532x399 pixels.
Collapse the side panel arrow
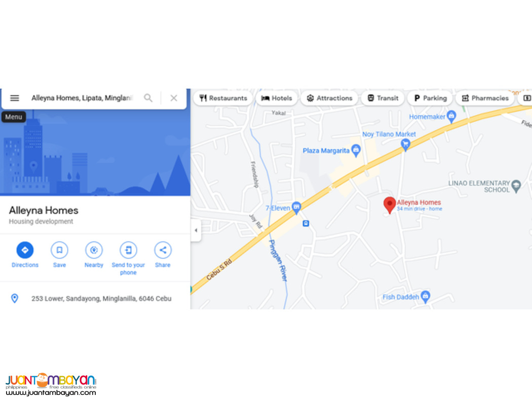click(196, 230)
